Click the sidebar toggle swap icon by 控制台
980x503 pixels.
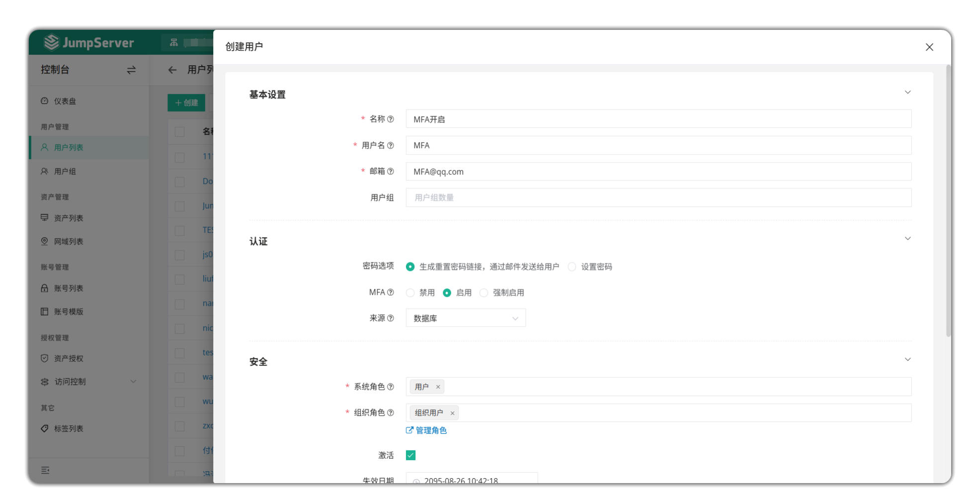131,70
